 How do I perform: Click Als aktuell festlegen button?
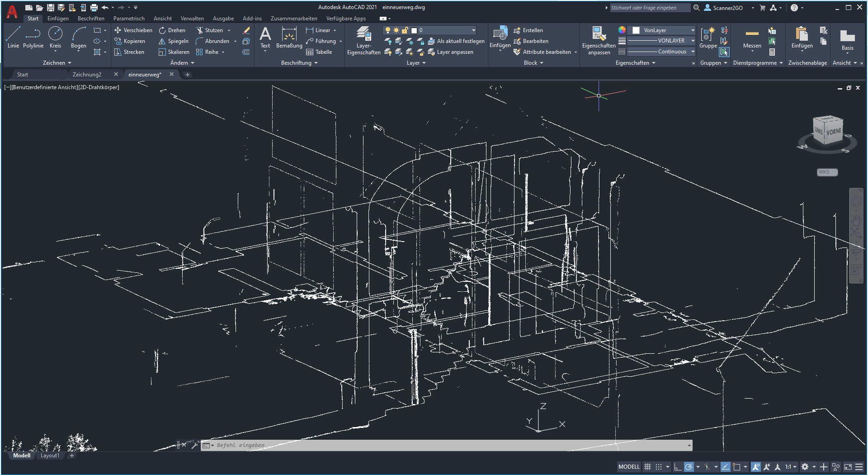pos(456,41)
